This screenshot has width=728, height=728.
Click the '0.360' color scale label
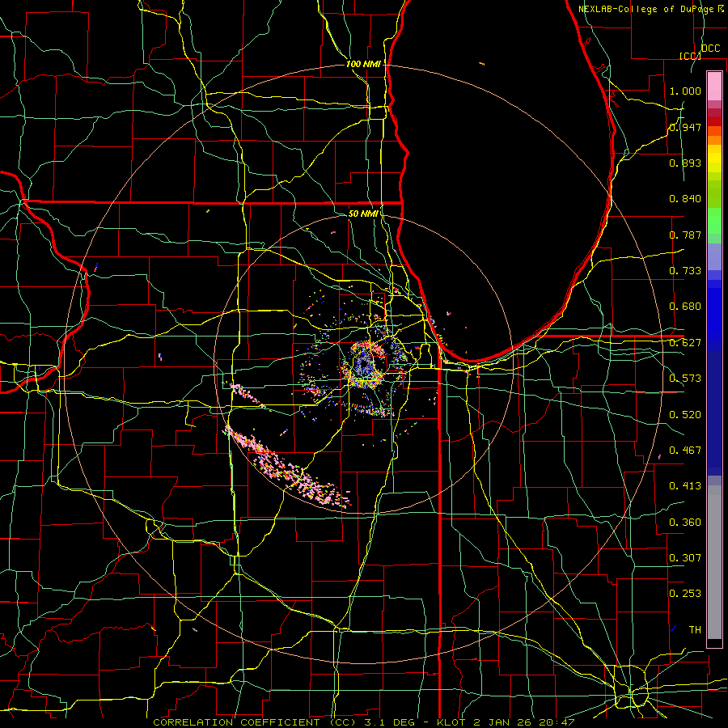[685, 522]
